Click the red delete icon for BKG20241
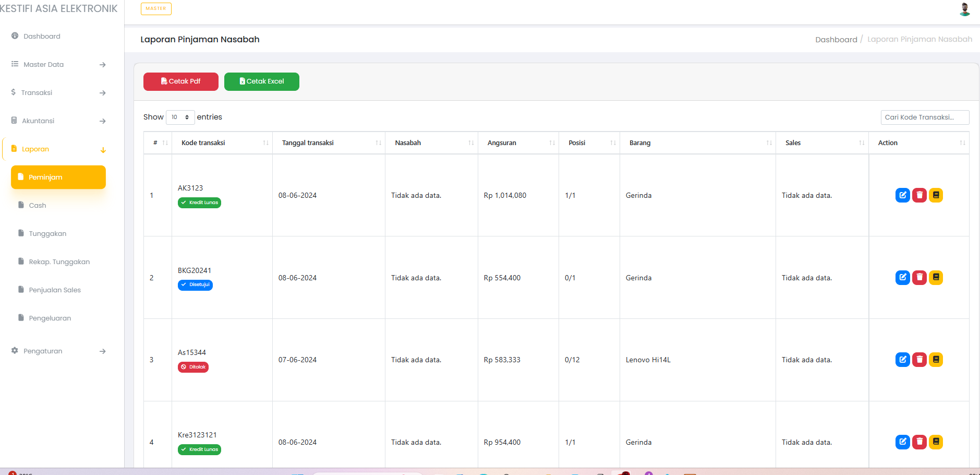The width and height of the screenshot is (980, 475). 919,278
